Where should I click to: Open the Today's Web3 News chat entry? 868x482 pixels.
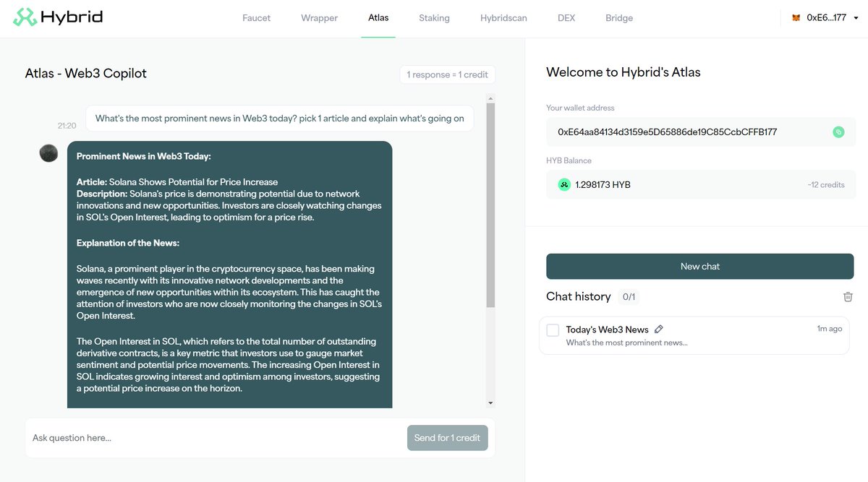point(694,335)
